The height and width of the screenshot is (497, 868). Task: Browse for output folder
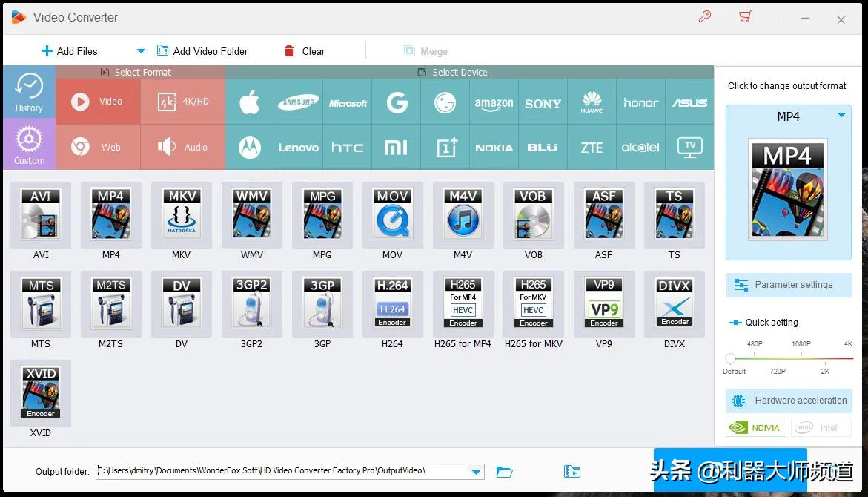(504, 472)
